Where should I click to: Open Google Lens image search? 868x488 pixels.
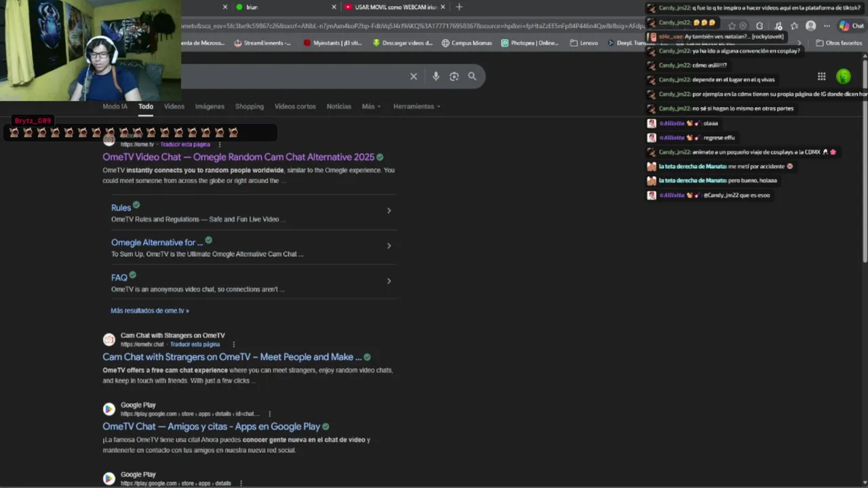454,77
